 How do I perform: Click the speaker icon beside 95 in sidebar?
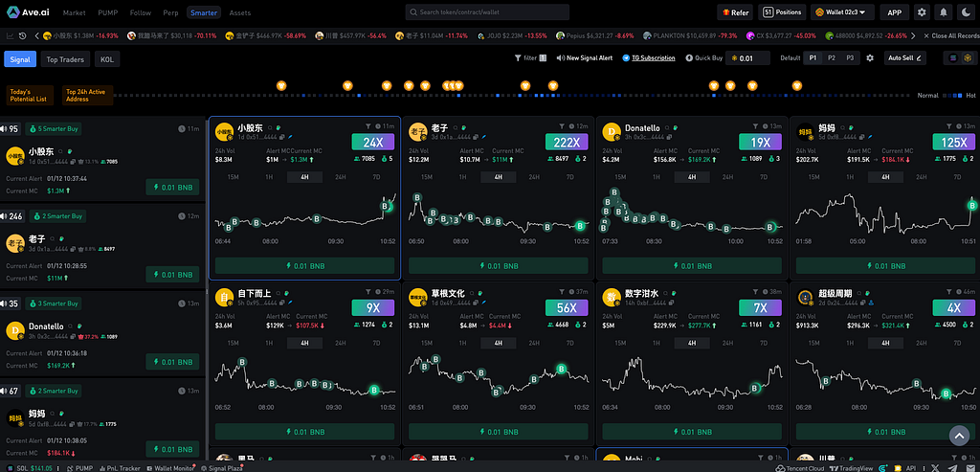(4, 129)
